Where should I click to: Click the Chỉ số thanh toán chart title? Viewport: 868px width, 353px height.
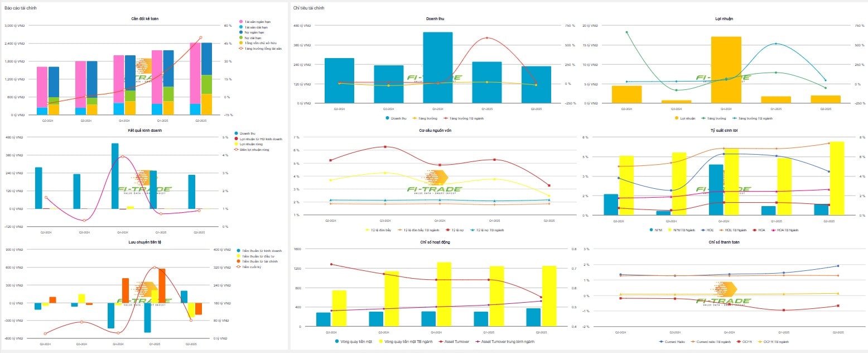pyautogui.click(x=724, y=242)
